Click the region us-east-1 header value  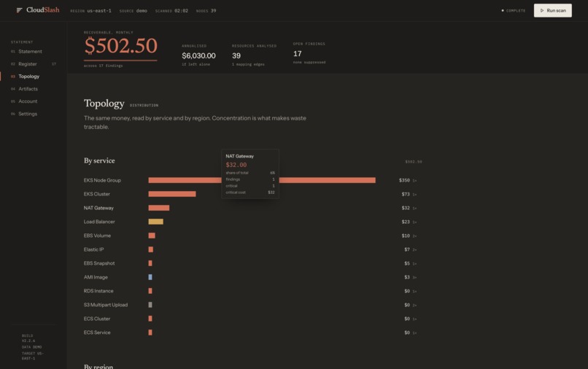99,11
